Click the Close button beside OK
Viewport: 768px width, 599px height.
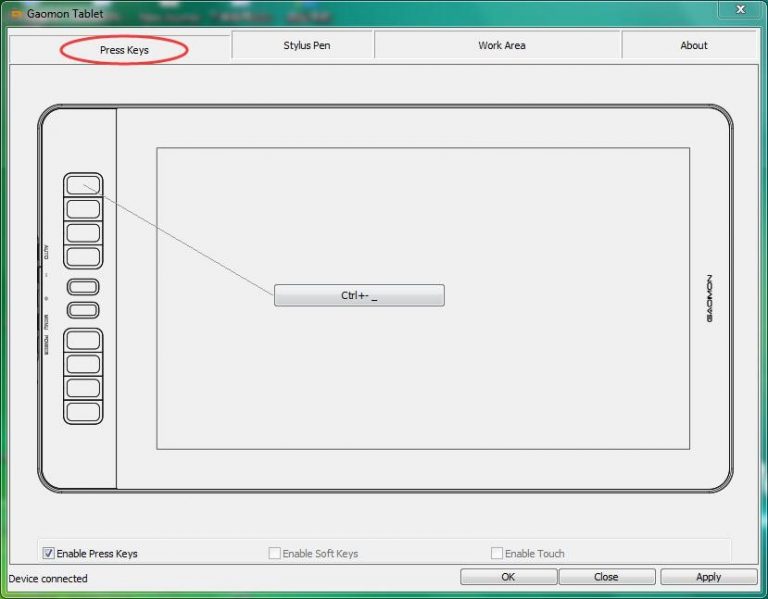pyautogui.click(x=606, y=577)
